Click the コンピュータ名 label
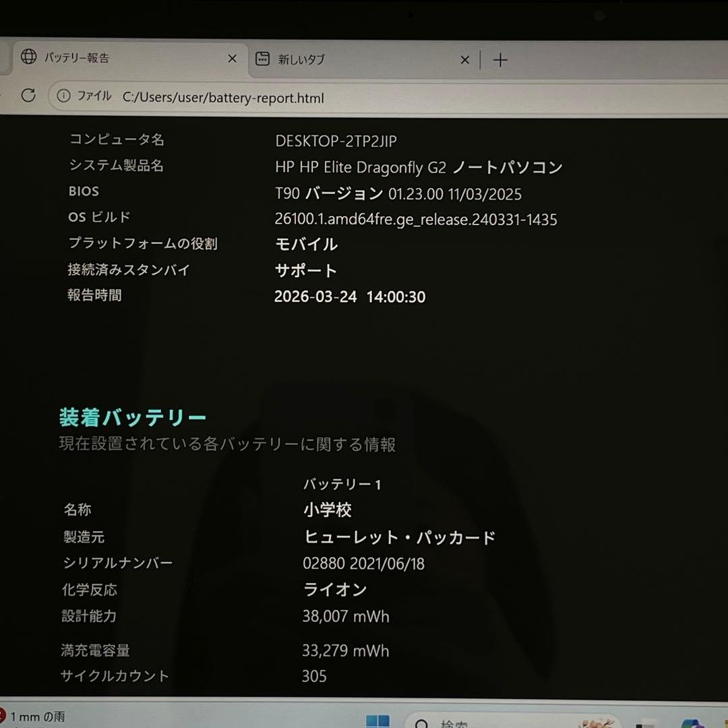The height and width of the screenshot is (728, 728). pyautogui.click(x=117, y=140)
